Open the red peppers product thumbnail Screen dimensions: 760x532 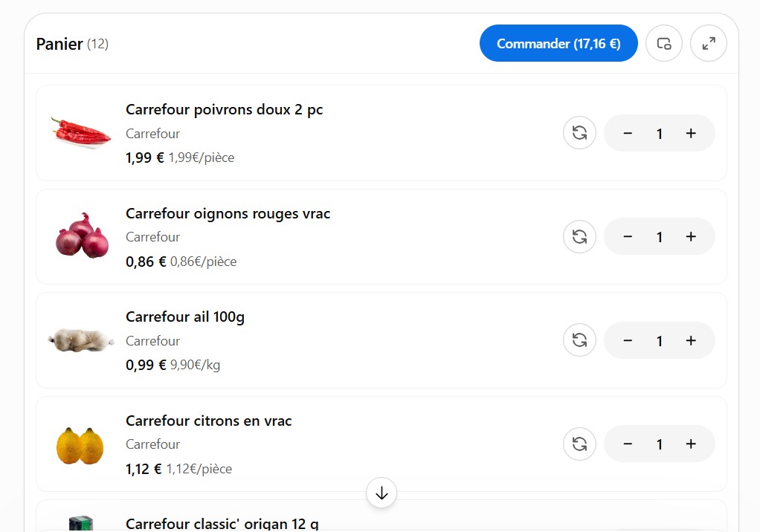[x=81, y=133]
